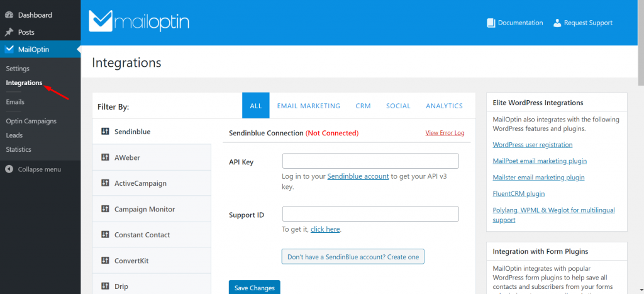Click the slider icon beside Campaign Monitor
Screen dimensions: 644x294
[105, 209]
